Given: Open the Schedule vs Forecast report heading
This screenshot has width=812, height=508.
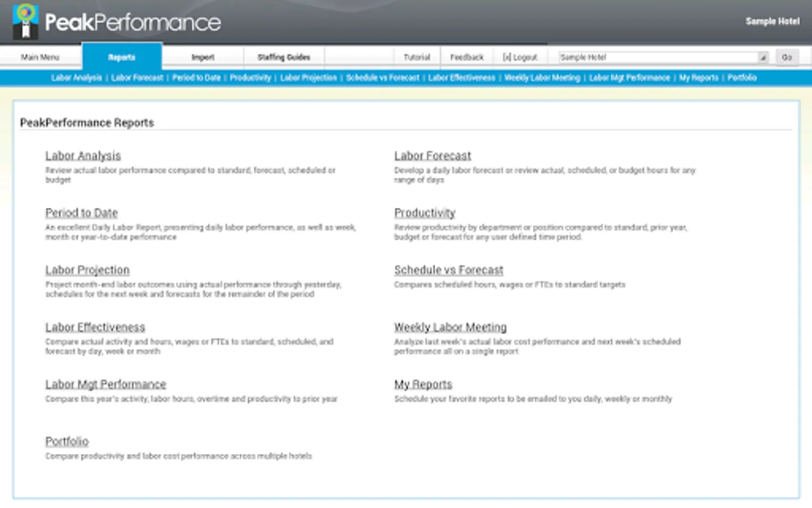Looking at the screenshot, I should [x=449, y=270].
